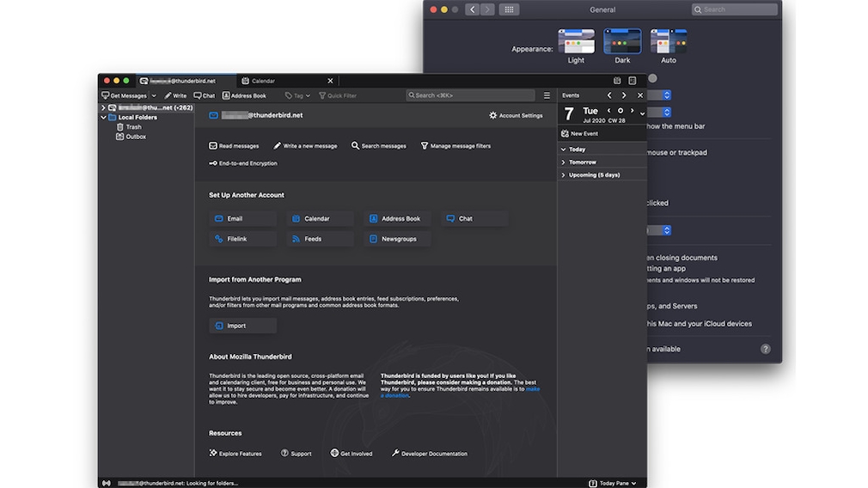Image resolution: width=868 pixels, height=488 pixels.
Task: Close the Events pane
Action: click(x=640, y=95)
